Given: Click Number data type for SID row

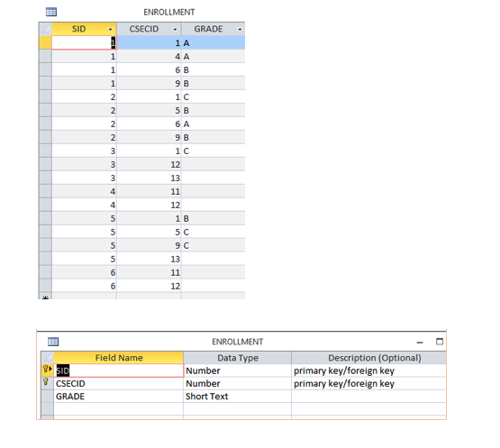Looking at the screenshot, I should coord(238,370).
